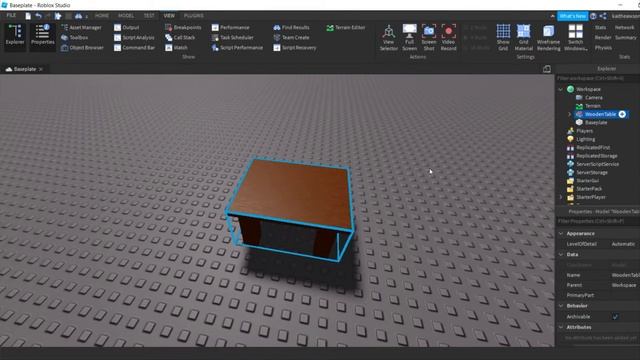Switch to the PLUGINS ribbon tab
Viewport: 640px width, 360px height.
193,16
